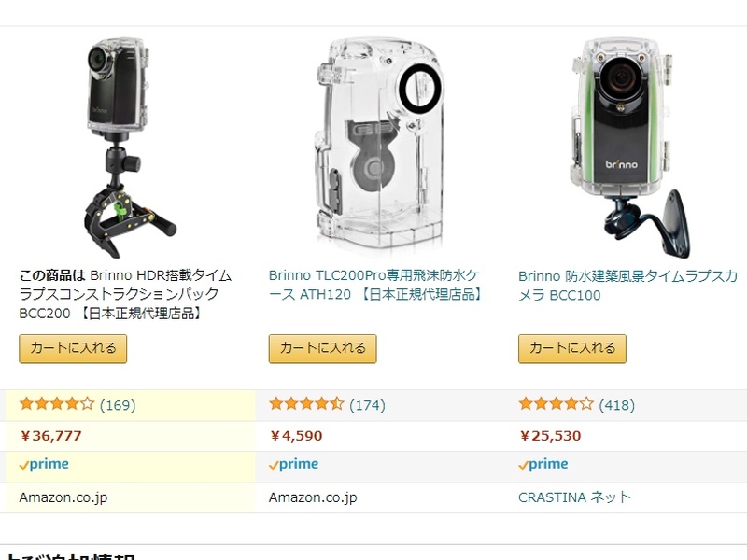Click the ¥4,590 price
Image resolution: width=747 pixels, height=560 pixels.
coord(296,436)
